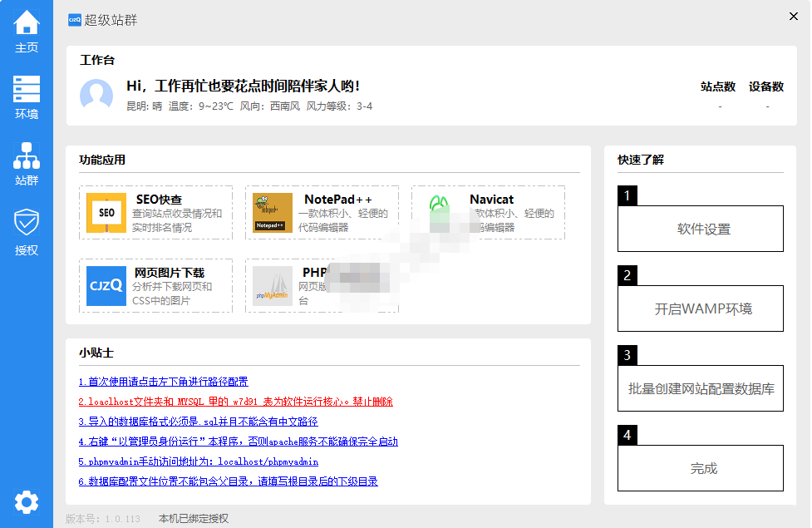Open the Navicat application icon

pos(439,214)
